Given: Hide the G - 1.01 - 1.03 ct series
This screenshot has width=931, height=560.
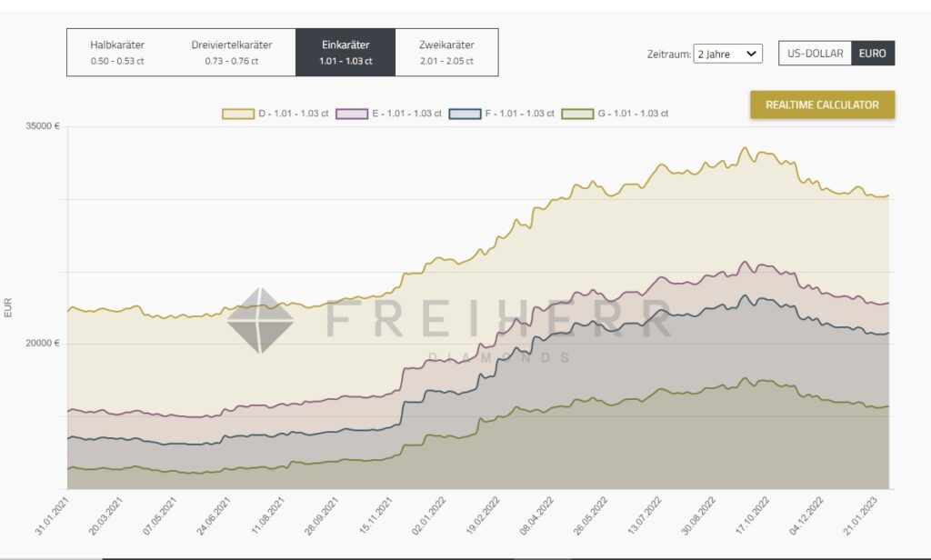Looking at the screenshot, I should (x=634, y=114).
